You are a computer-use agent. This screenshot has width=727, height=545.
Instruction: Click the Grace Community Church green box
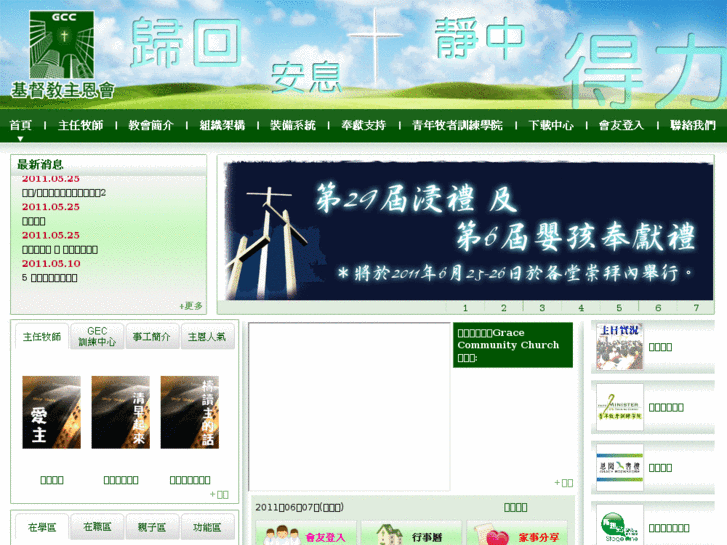click(x=513, y=345)
